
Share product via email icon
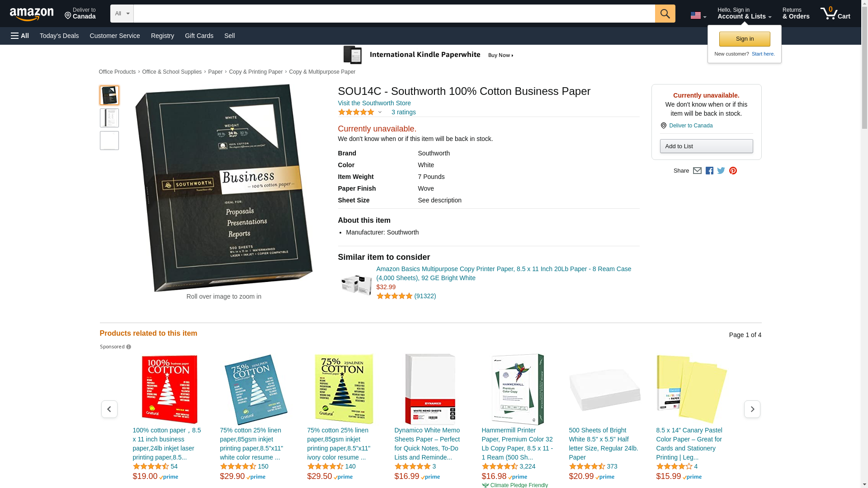697,171
